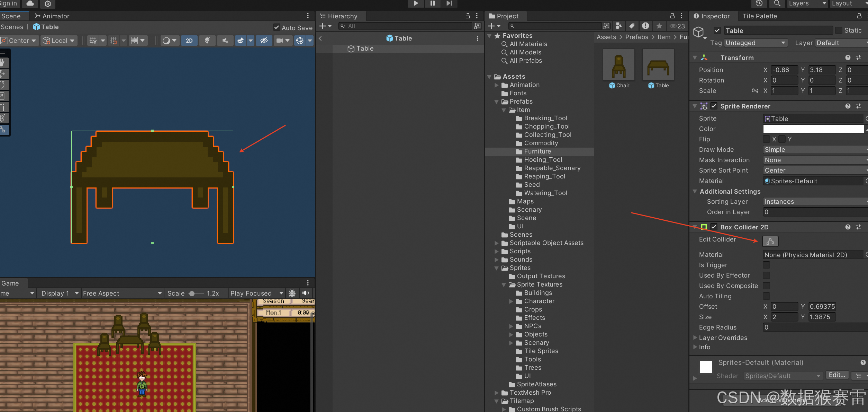
Task: Toggle scene lighting with the lightbulb icon
Action: pos(207,41)
